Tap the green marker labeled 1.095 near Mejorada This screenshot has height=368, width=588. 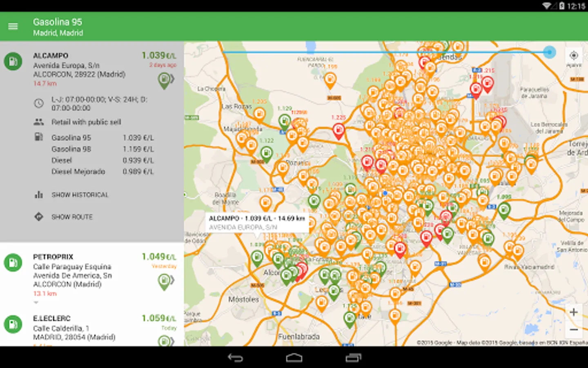point(504,211)
